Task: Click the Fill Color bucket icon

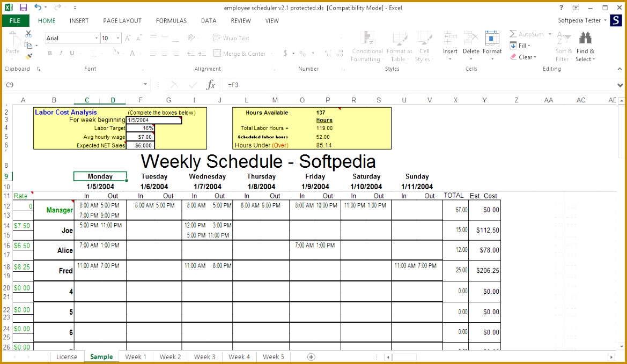Action: coord(116,53)
